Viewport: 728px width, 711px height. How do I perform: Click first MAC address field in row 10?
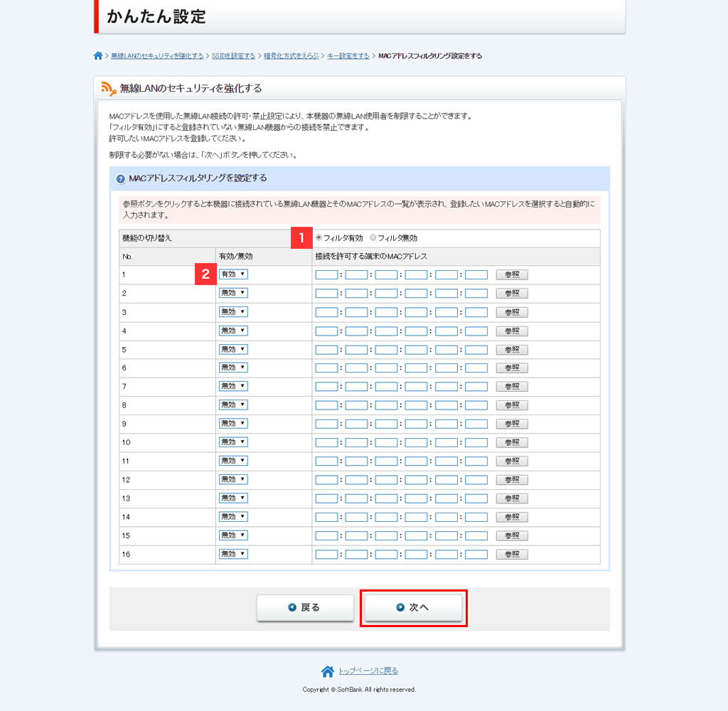[x=327, y=442]
